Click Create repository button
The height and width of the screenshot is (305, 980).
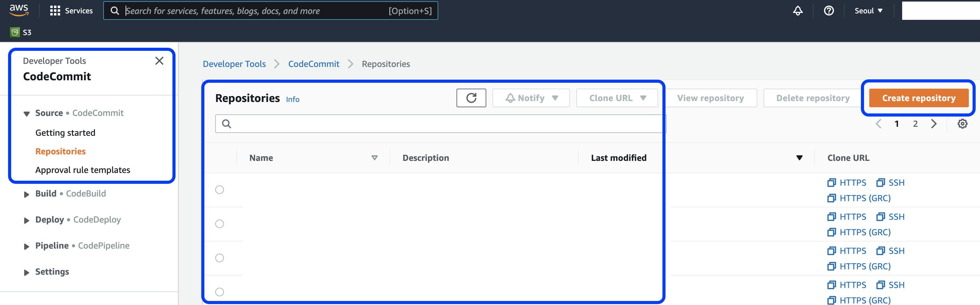(918, 98)
